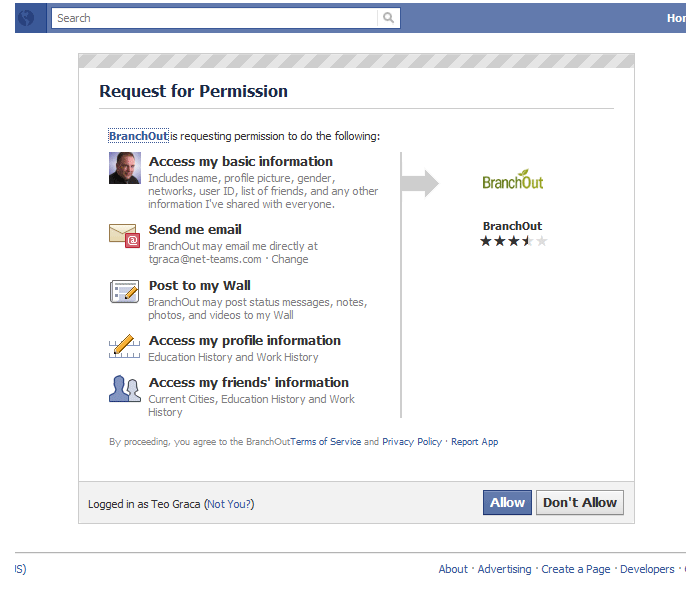Click the pencil ruler profile information icon
697x590 pixels.
pos(124,346)
